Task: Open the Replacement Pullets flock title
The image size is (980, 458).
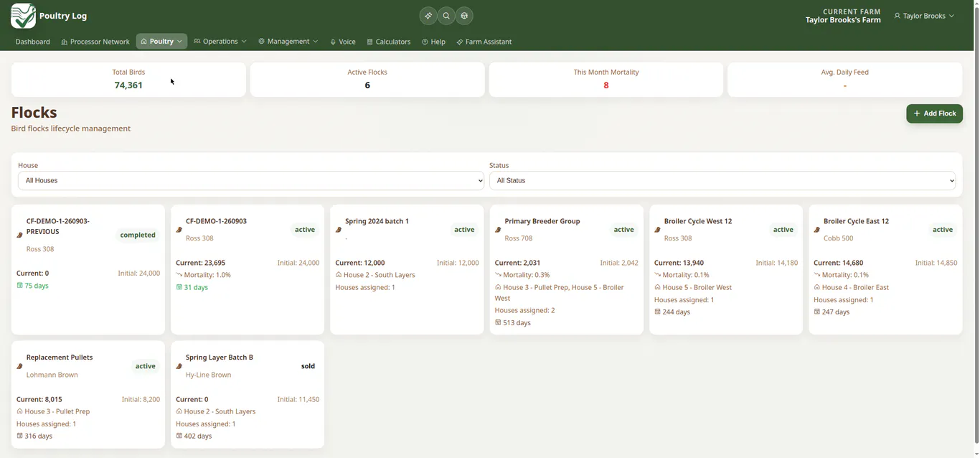Action: pyautogui.click(x=60, y=357)
